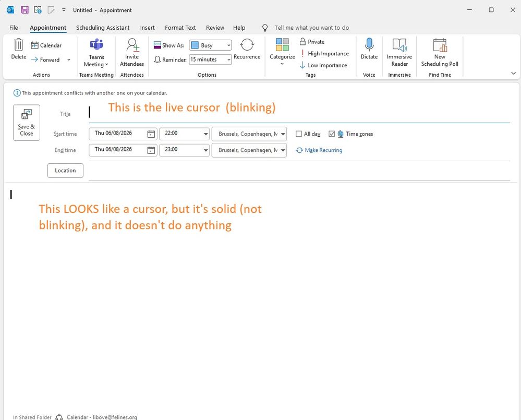
Task: Set Low Importance tag
Action: (x=323, y=65)
